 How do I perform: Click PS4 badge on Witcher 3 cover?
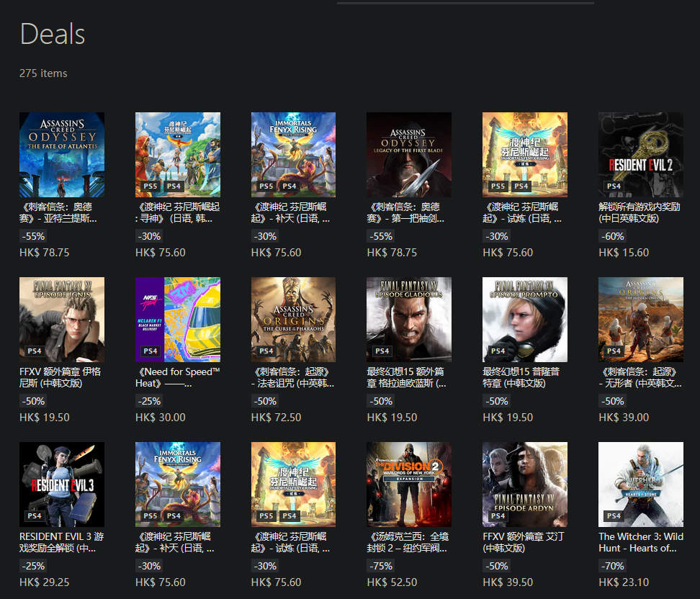[614, 515]
